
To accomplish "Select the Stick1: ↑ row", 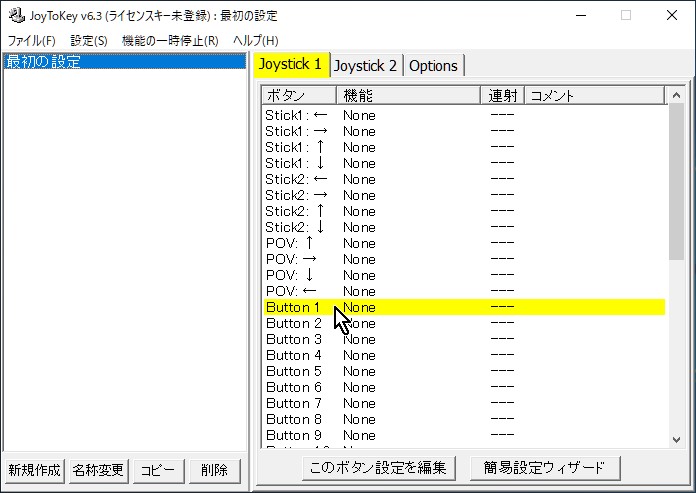I will (x=464, y=147).
